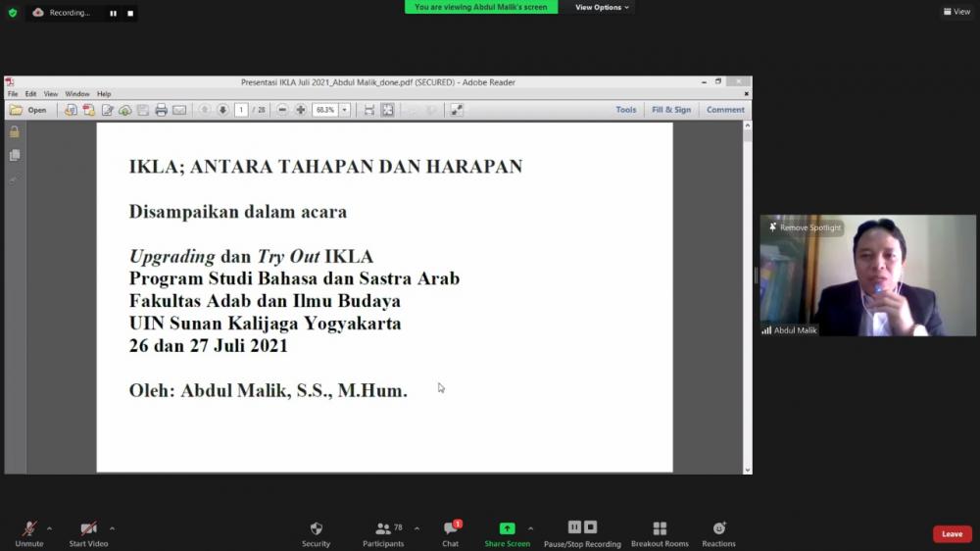Expand audio options arrow next to Unmute

49,528
